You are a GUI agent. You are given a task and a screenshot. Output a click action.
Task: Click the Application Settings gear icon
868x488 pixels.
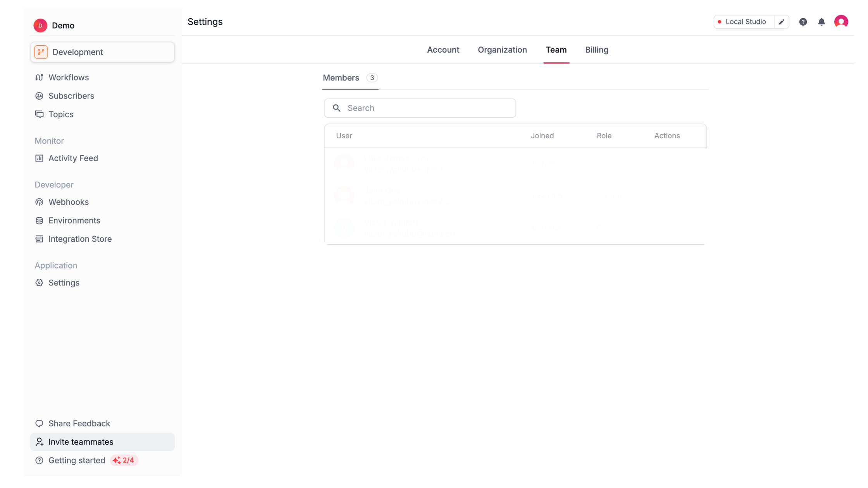coord(39,283)
